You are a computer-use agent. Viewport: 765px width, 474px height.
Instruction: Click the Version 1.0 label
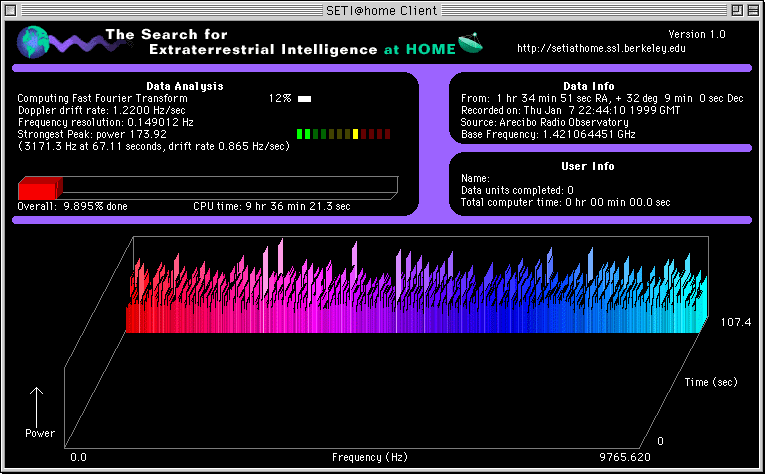click(697, 34)
